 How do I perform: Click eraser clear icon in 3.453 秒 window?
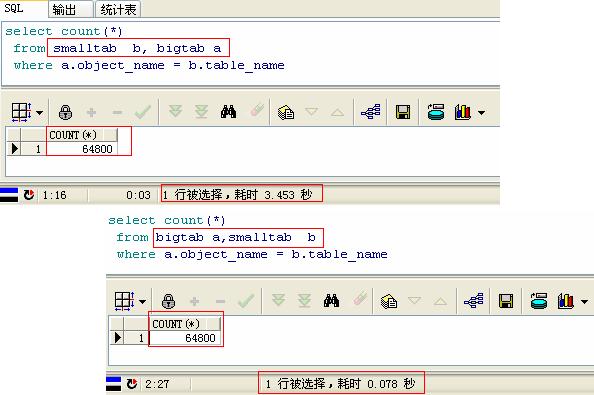(x=257, y=111)
